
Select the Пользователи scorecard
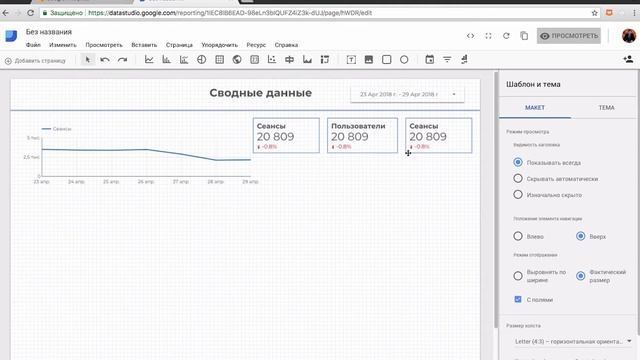pyautogui.click(x=362, y=136)
